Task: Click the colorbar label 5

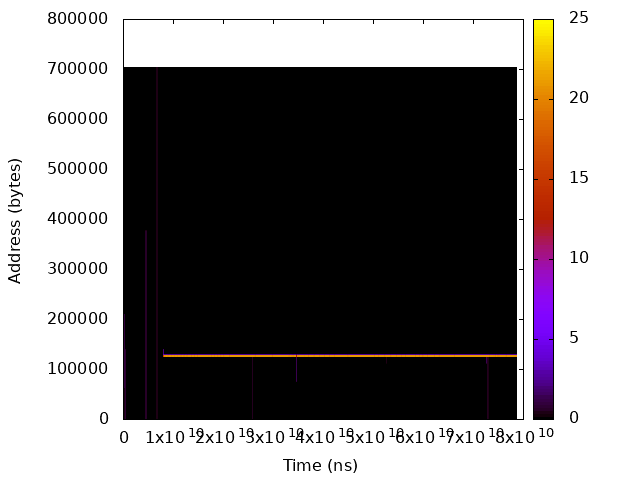Action: pos(575,338)
